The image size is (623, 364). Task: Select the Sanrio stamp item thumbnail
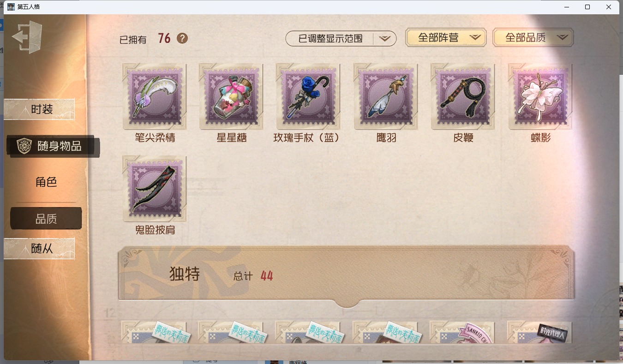462,332
